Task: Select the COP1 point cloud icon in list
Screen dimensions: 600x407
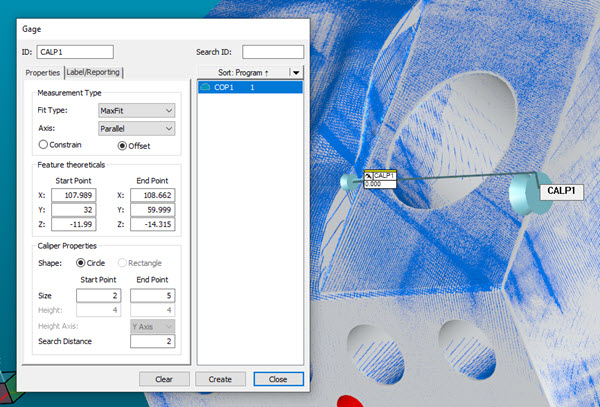Action: pyautogui.click(x=208, y=88)
